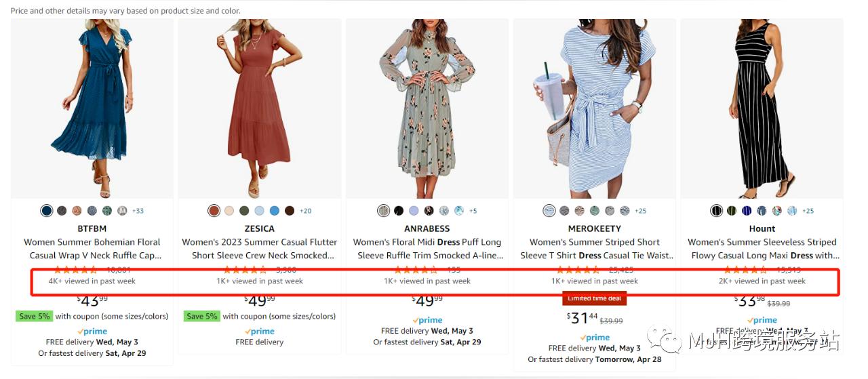
Task: Open the star rating for the MEROKEETY dress
Action: coord(576,270)
